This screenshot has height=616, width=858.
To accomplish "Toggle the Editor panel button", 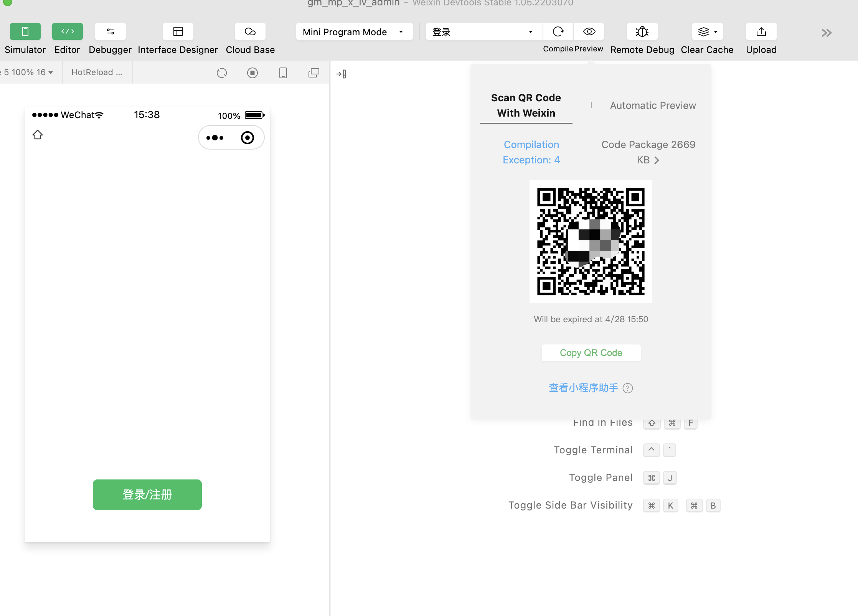I will click(x=67, y=31).
